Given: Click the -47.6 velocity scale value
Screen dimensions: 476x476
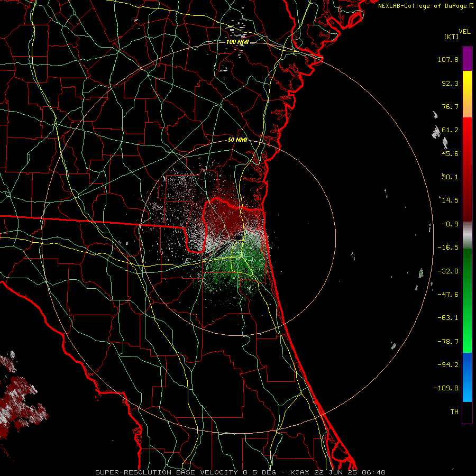Looking at the screenshot, I should pyautogui.click(x=448, y=294).
